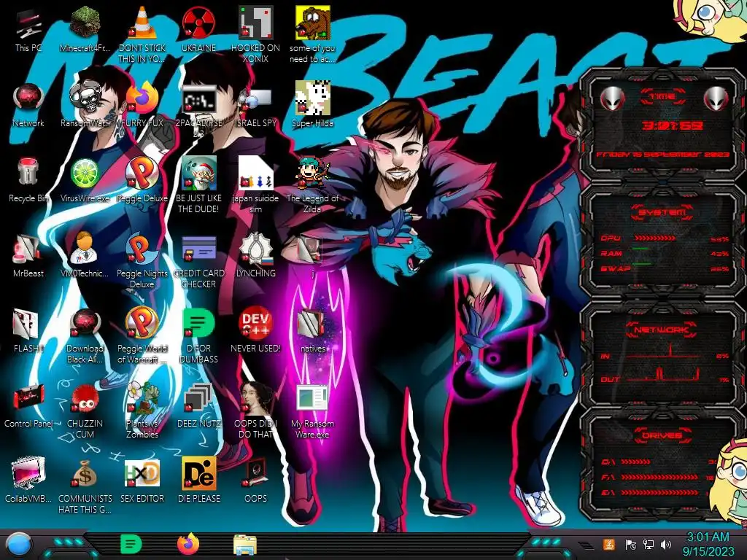Image resolution: width=747 pixels, height=560 pixels.
Task: Select the MrBeast desktop icon
Action: pyautogui.click(x=27, y=249)
